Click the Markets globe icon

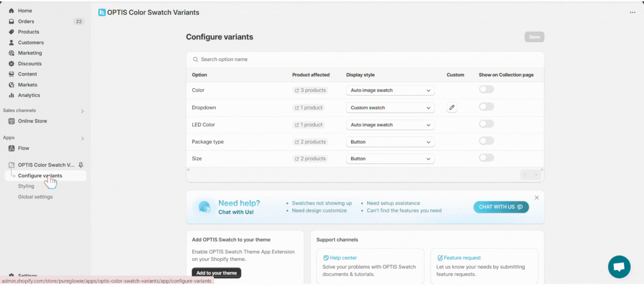(12, 85)
